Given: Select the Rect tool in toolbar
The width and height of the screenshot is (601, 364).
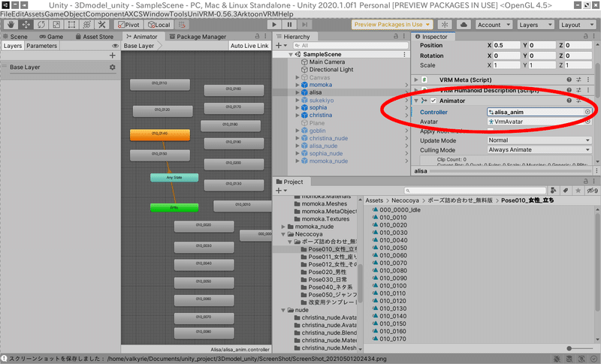Looking at the screenshot, I should click(71, 25).
